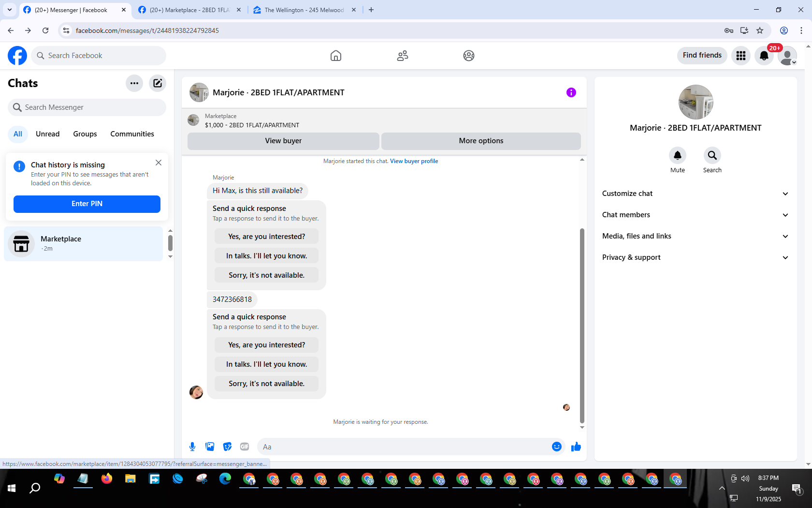Image resolution: width=812 pixels, height=508 pixels.
Task: Open the Marjorie listing thumbnail in right panel
Action: coord(696,102)
